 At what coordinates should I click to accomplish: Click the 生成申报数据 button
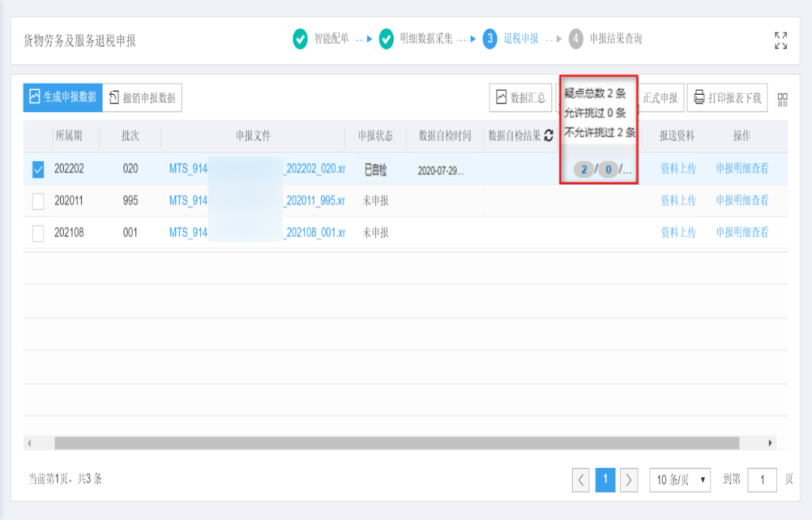62,98
